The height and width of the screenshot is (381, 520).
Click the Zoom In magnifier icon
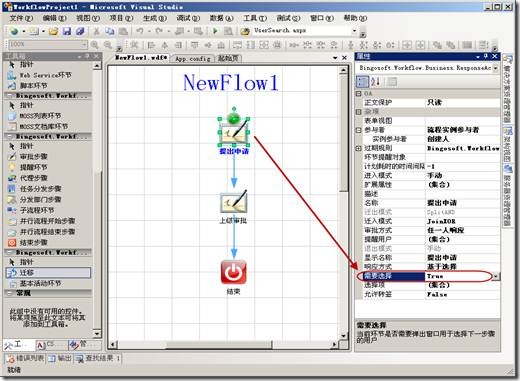tap(95, 44)
